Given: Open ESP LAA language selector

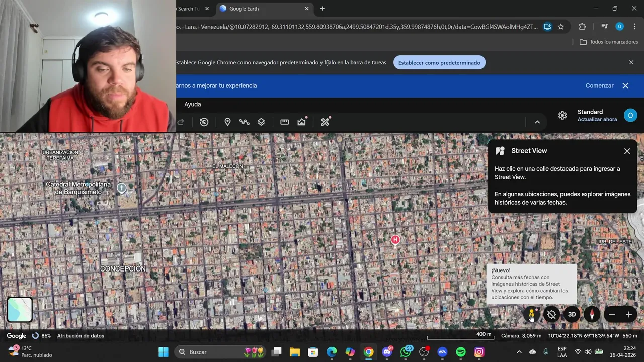Looking at the screenshot, I should pyautogui.click(x=562, y=352).
